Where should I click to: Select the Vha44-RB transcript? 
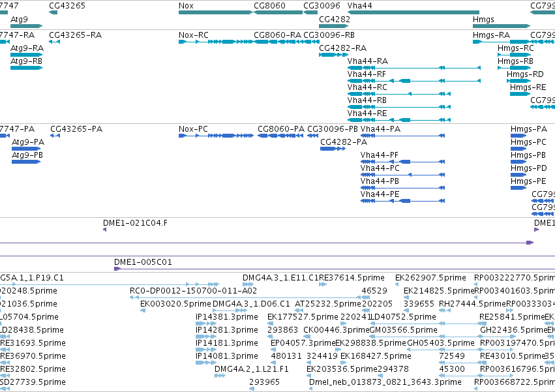pos(399,107)
